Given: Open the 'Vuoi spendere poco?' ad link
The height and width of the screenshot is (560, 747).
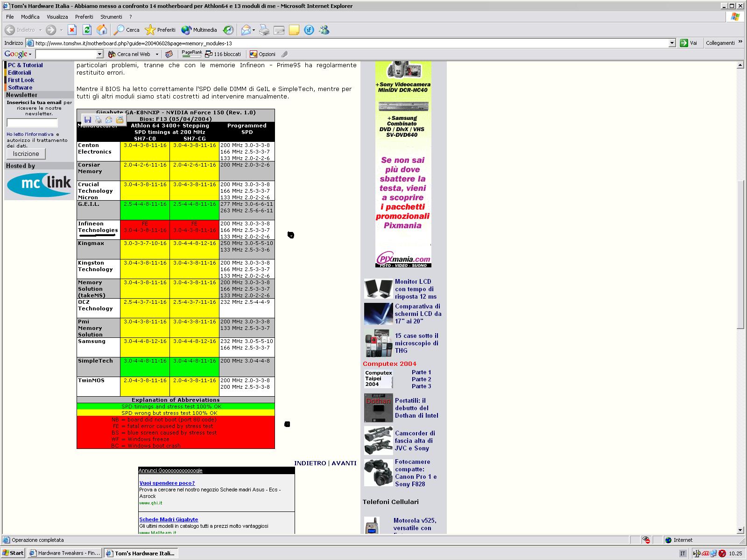Looking at the screenshot, I should [167, 483].
